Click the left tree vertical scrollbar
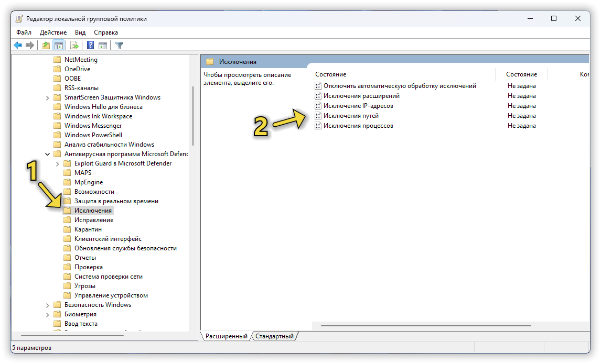This screenshot has height=364, width=601. click(x=193, y=115)
